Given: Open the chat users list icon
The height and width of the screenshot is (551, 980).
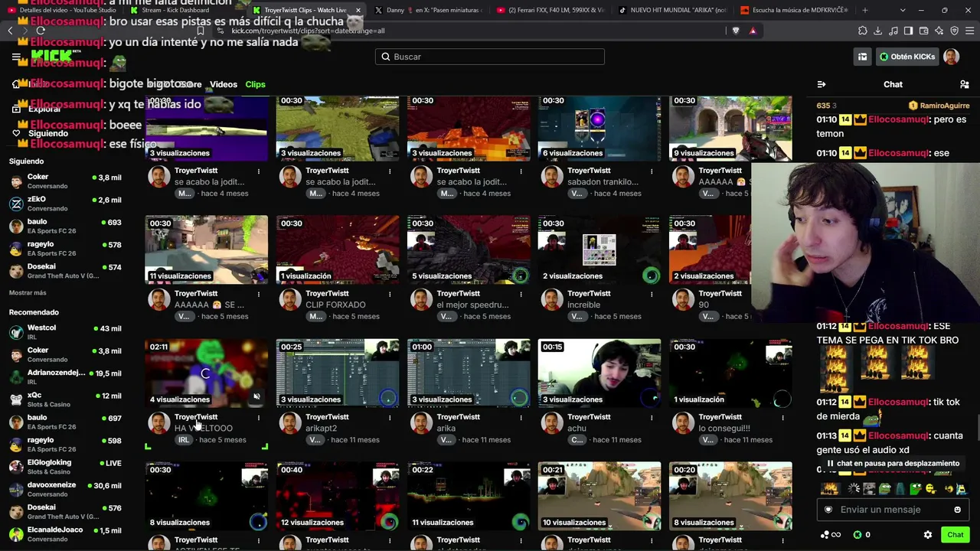Looking at the screenshot, I should 965,84.
